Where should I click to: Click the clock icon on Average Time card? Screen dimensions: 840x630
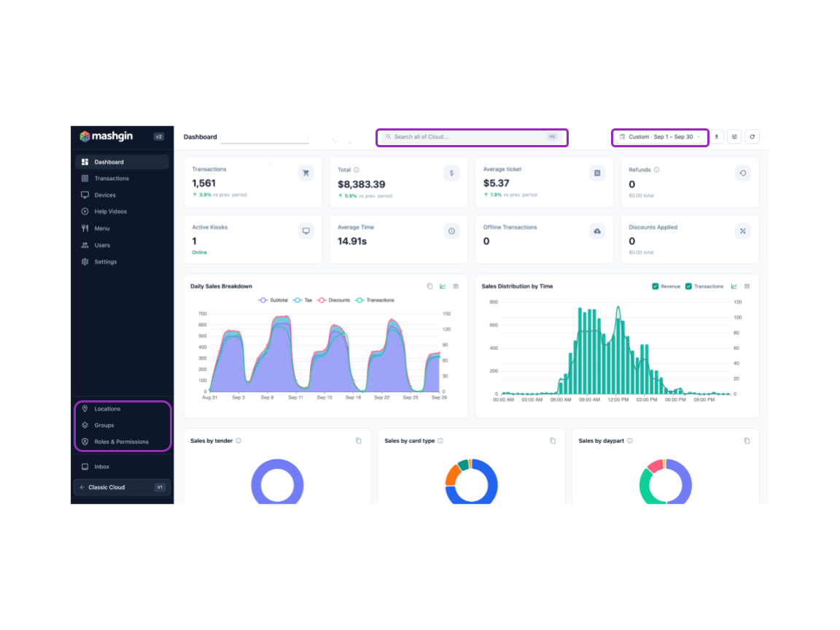click(x=451, y=231)
